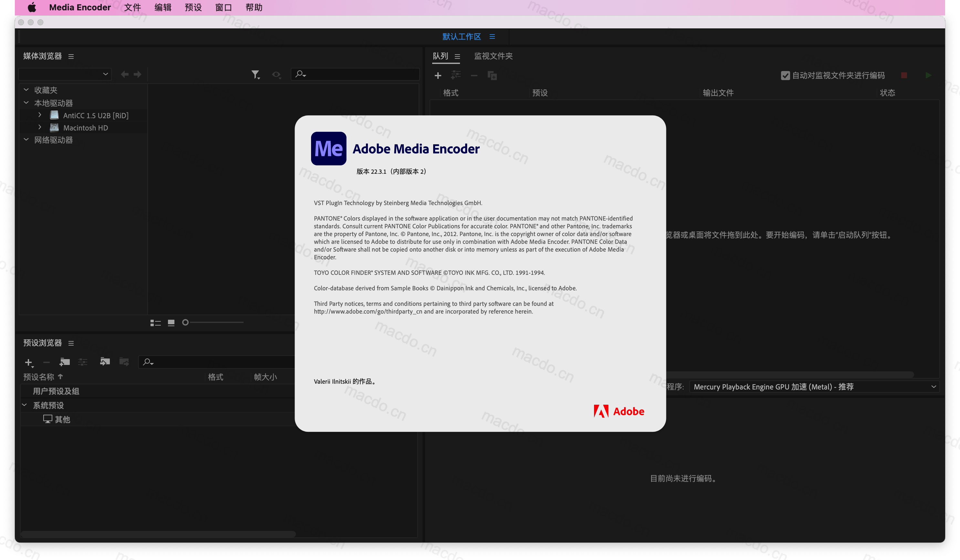The image size is (960, 560).
Task: Click the remove from queue minus icon
Action: 474,76
